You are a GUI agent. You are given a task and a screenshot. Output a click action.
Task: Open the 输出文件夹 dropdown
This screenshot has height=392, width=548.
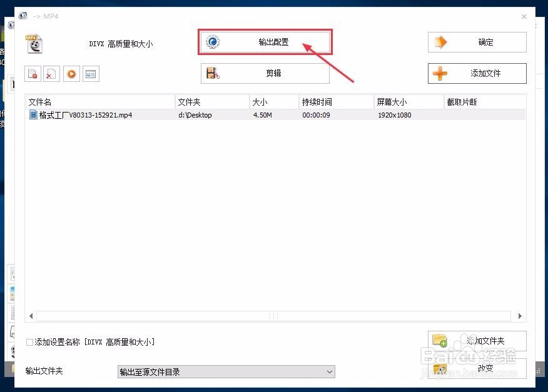point(330,372)
